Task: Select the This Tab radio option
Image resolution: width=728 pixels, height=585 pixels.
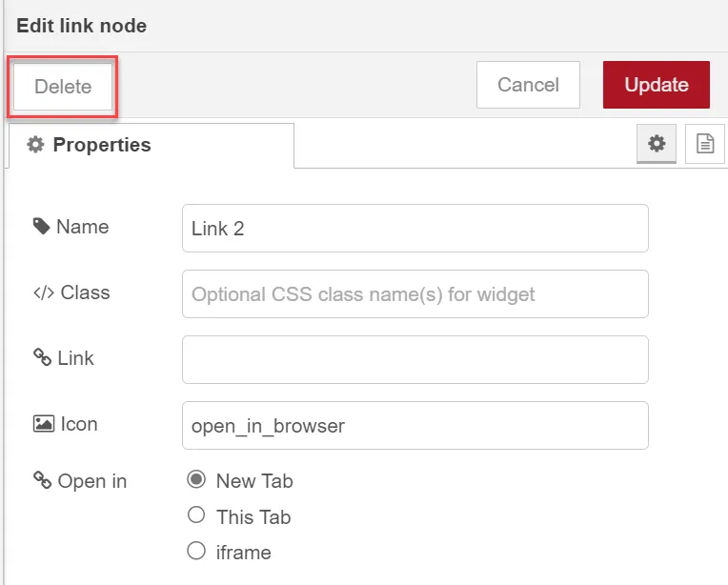Action: [196, 514]
